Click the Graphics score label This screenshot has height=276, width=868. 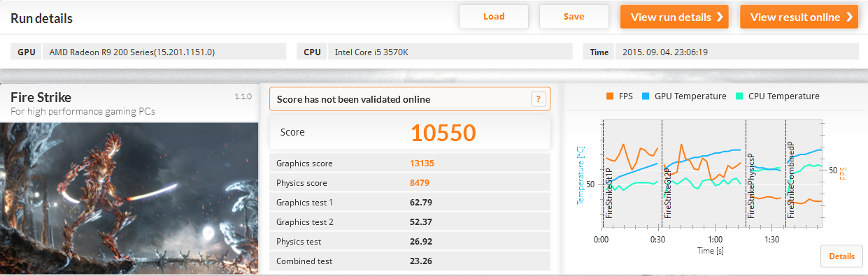point(304,164)
